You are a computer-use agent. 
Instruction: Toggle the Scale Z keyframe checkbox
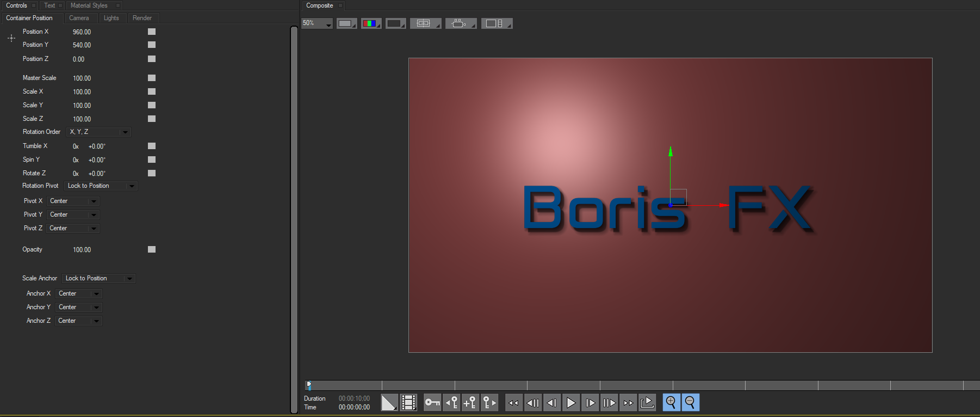pos(152,119)
